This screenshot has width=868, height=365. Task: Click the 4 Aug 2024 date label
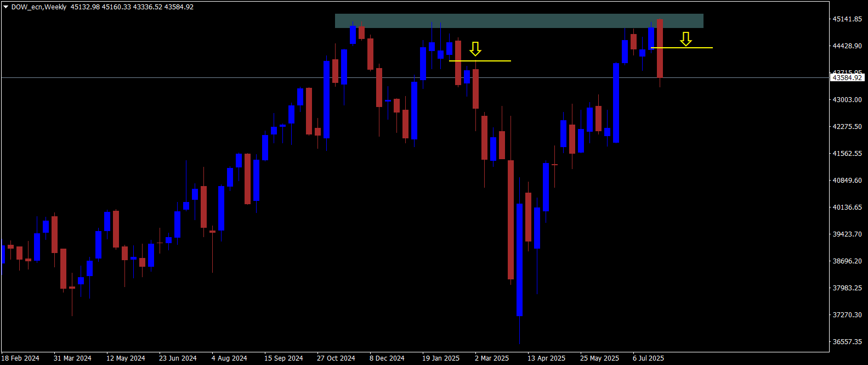[229, 358]
